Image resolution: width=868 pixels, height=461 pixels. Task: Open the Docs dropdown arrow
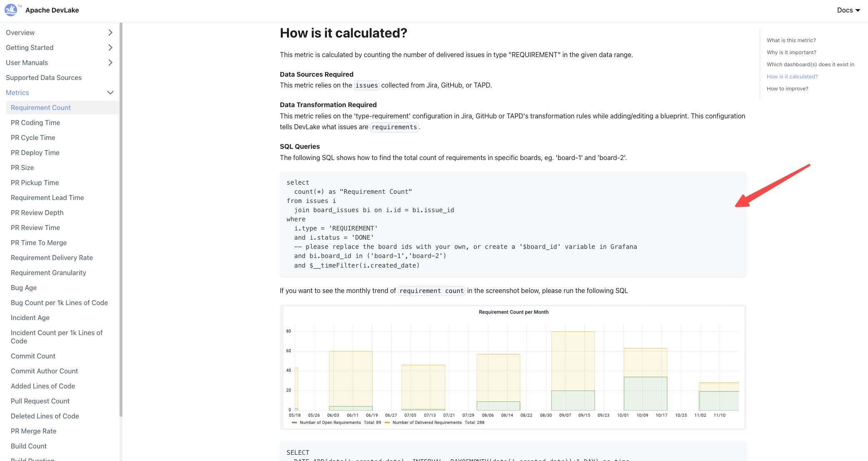(x=858, y=10)
